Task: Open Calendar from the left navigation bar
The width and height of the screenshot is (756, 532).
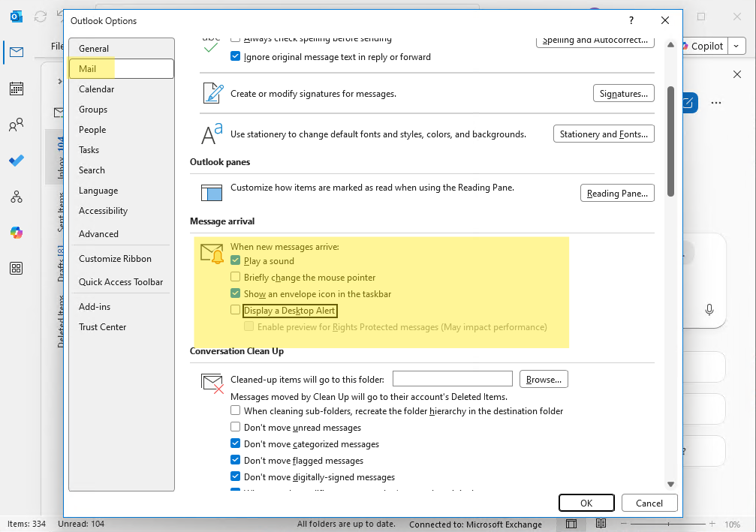Action: point(16,89)
